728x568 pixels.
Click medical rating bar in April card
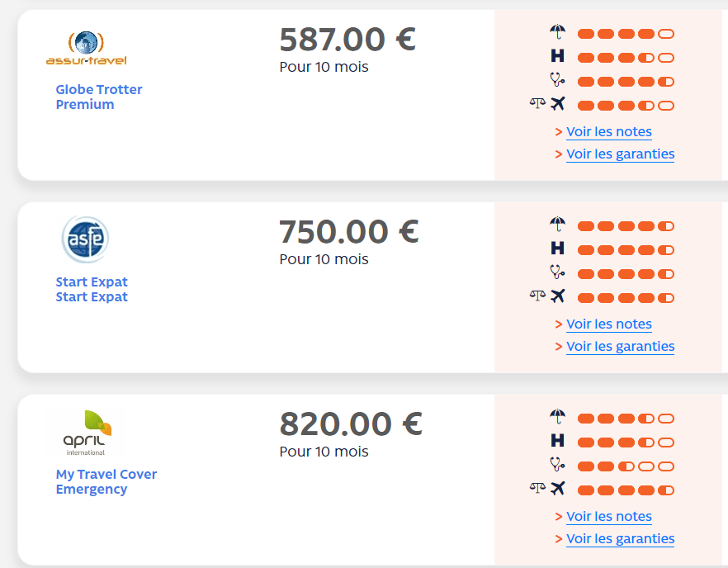pyautogui.click(x=626, y=466)
